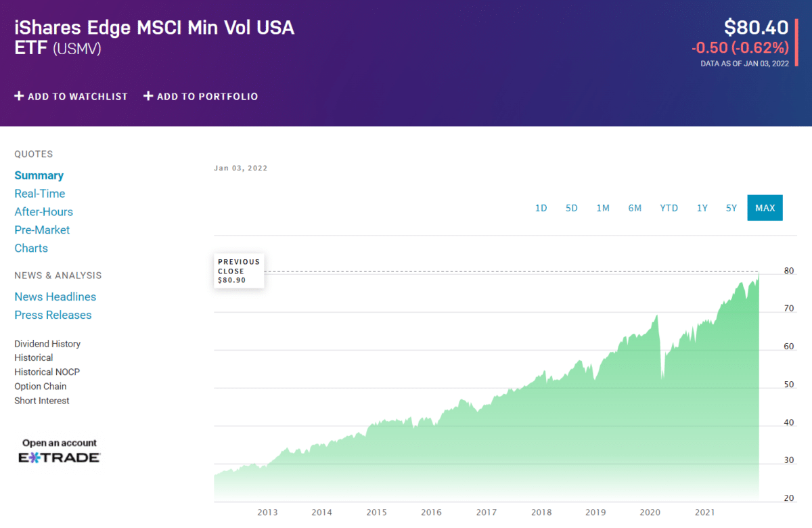Open the Option Chain page

click(x=41, y=386)
